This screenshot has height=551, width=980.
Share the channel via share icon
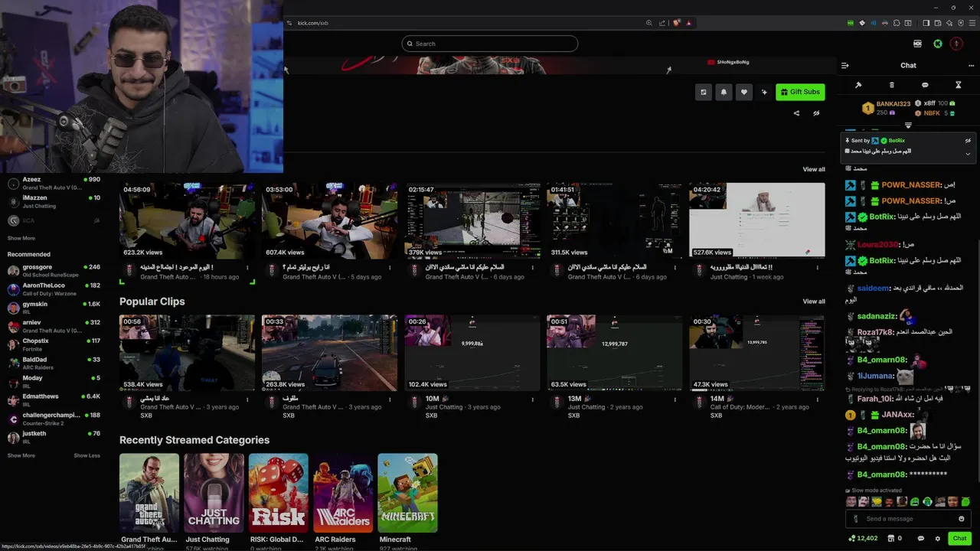click(x=796, y=113)
